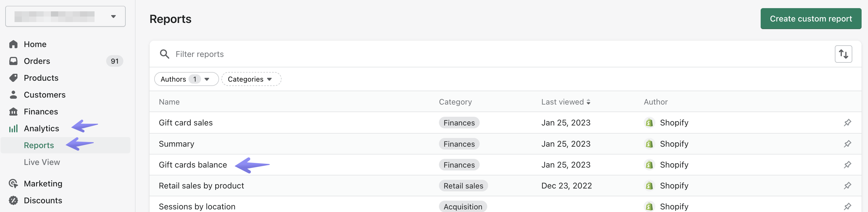Expand the Authors filter dropdown
868x212 pixels.
coord(186,79)
